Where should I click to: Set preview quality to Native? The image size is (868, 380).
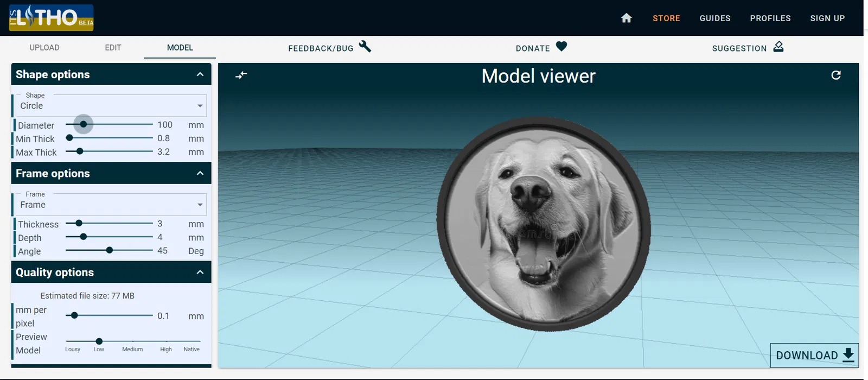pos(192,350)
